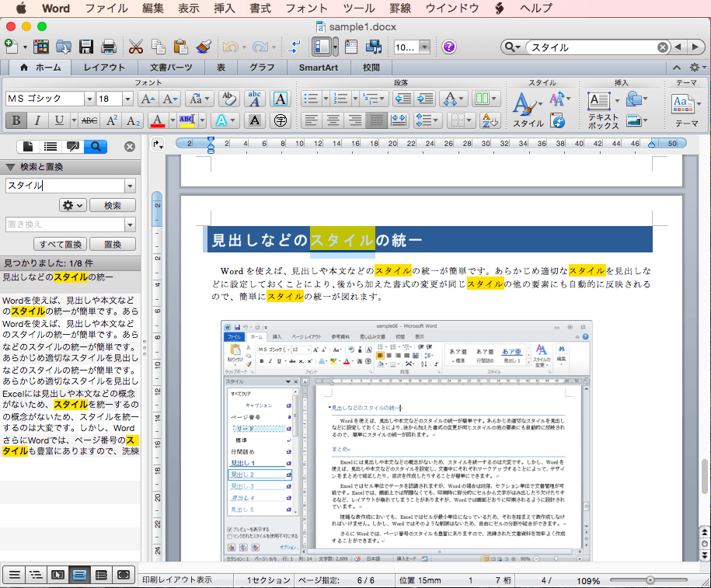Open the ツール menu
Image resolution: width=711 pixels, height=588 pixels.
(359, 9)
